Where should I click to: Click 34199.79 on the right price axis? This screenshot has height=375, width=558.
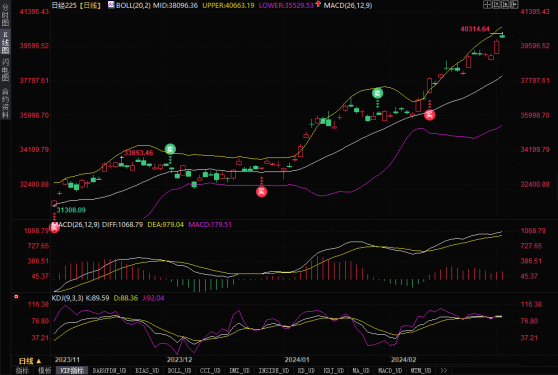[535, 149]
